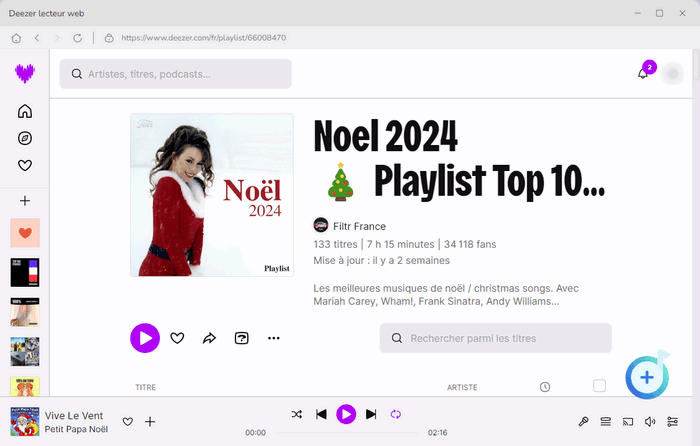Go to browser home button
Screen dimensions: 700x446
(16, 38)
